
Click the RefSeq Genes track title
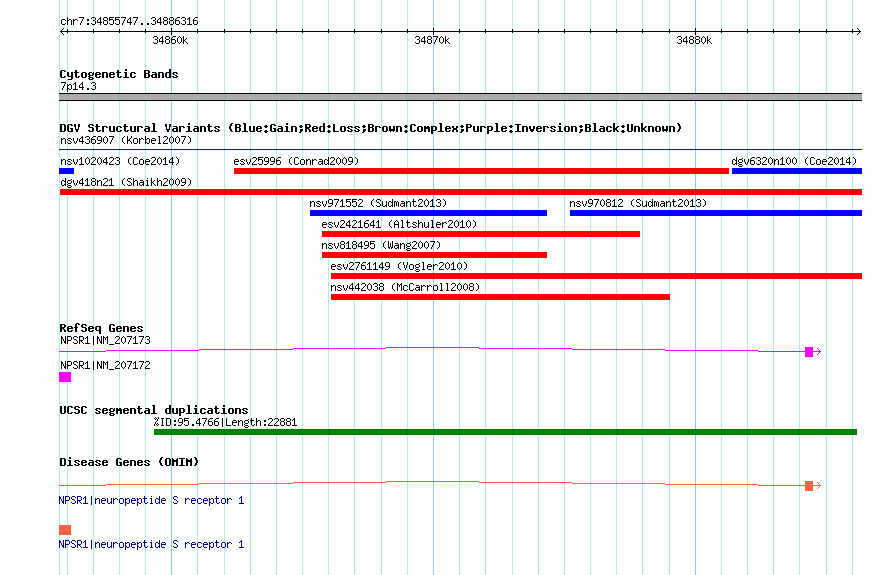coord(101,328)
